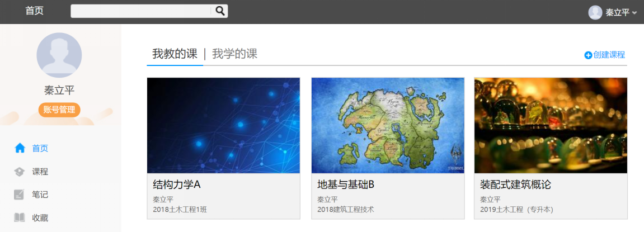Open the 装配式建筑概论 course title

[x=515, y=185]
